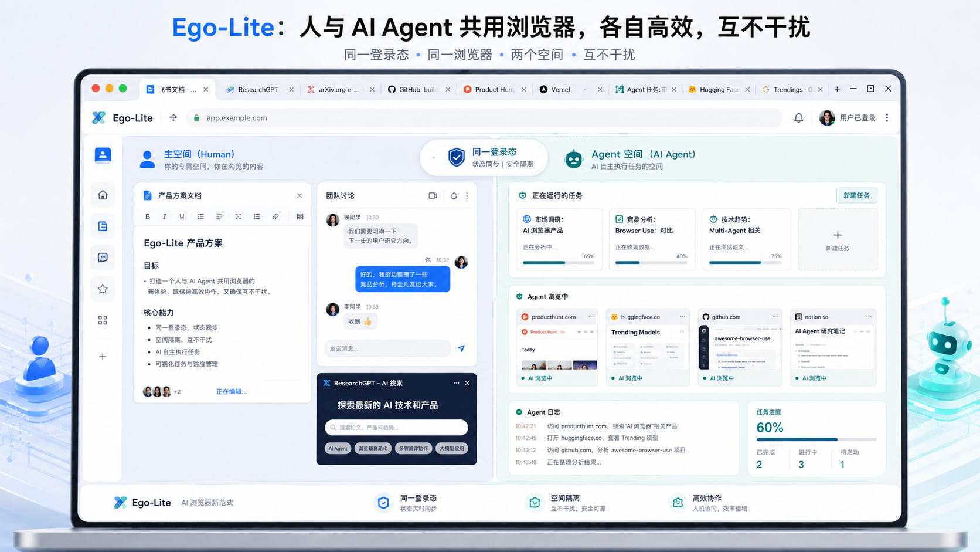Open a new browser tab
Image resolution: width=980 pixels, height=552 pixels.
point(837,89)
